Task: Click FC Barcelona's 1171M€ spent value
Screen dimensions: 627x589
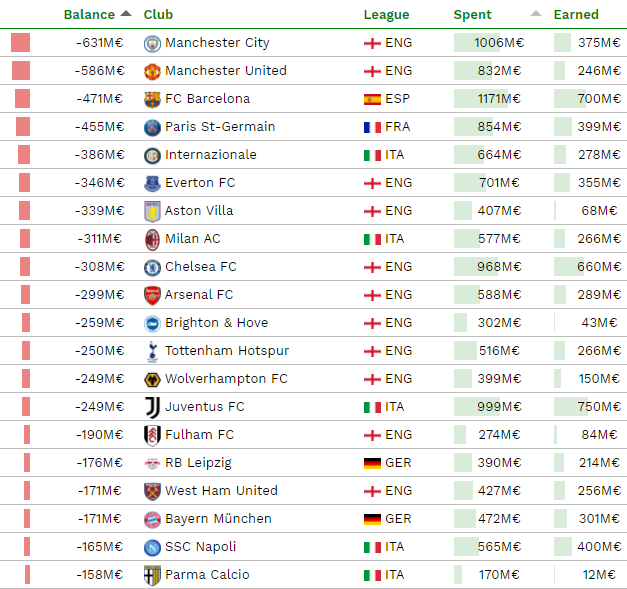Action: pos(499,99)
